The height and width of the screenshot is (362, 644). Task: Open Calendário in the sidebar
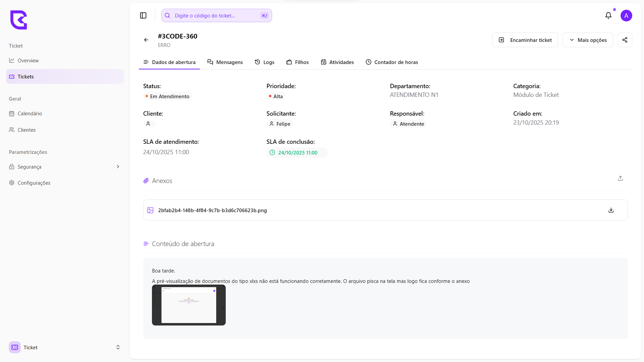point(30,114)
